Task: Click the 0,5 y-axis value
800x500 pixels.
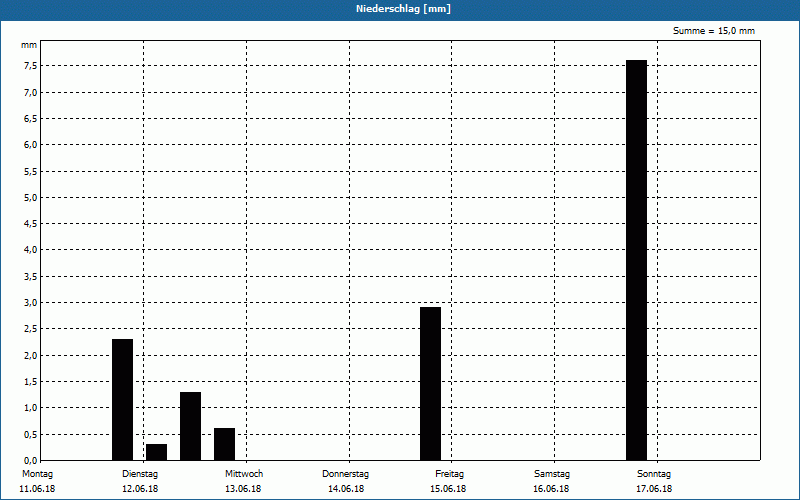Action: coord(30,434)
